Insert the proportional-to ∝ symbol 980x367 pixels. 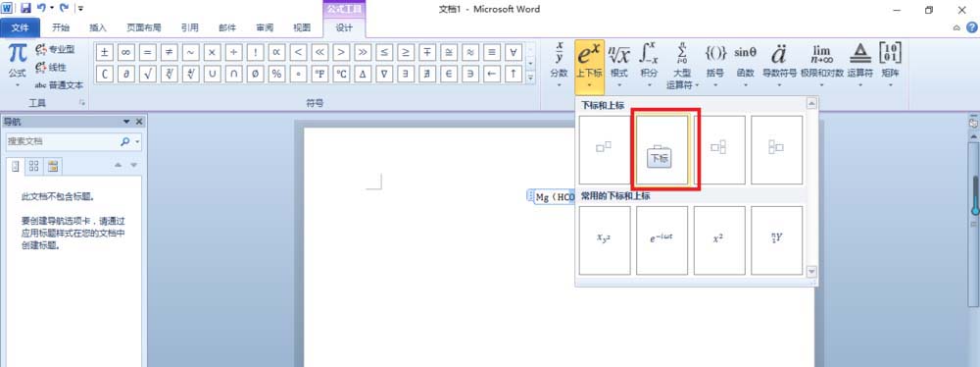(276, 52)
